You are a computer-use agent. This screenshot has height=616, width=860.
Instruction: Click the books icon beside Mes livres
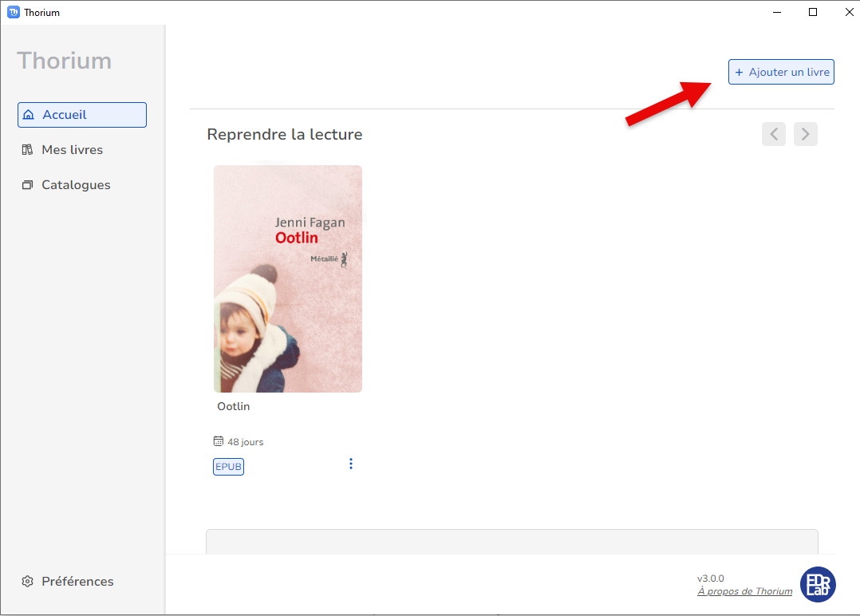tap(27, 150)
